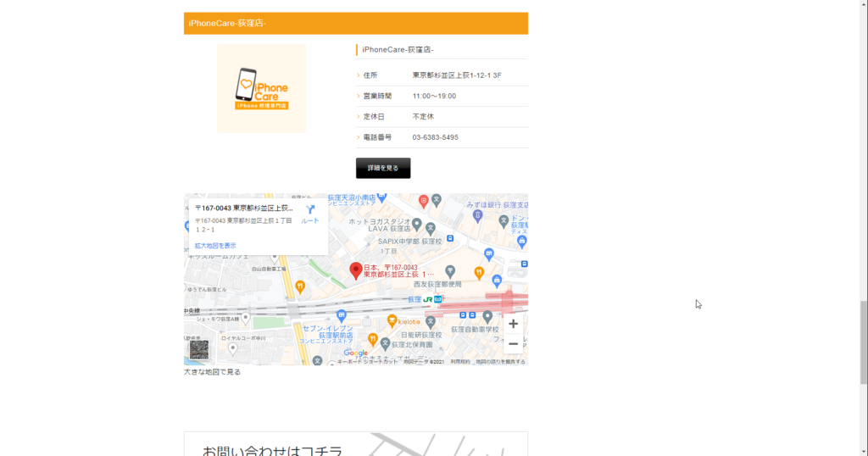
Task: Click the セブン-イレブン 荻窪駅前店 store marker
Action: click(342, 316)
